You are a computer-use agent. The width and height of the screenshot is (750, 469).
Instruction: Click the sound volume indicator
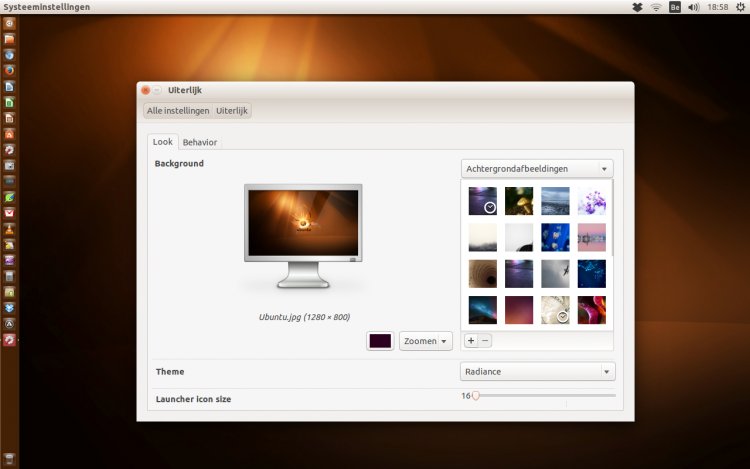tap(695, 7)
